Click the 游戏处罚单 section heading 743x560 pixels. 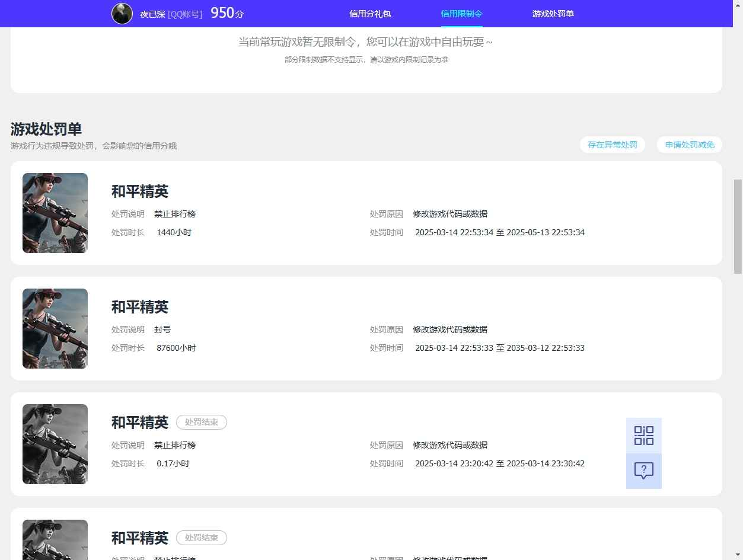[x=46, y=129]
